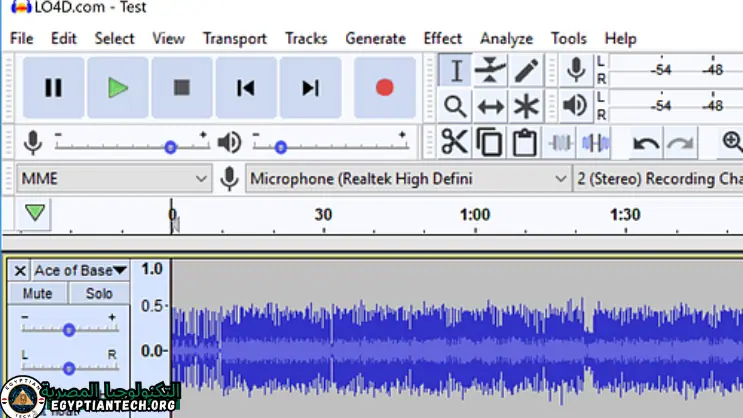The width and height of the screenshot is (743, 418).
Task: Open the Tracks menu
Action: (306, 38)
